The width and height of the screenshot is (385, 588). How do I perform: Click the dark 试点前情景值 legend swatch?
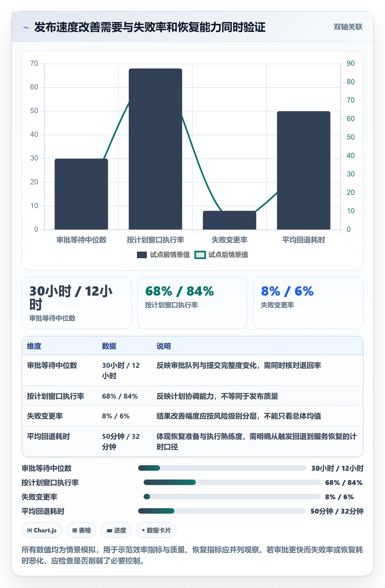[x=142, y=255]
